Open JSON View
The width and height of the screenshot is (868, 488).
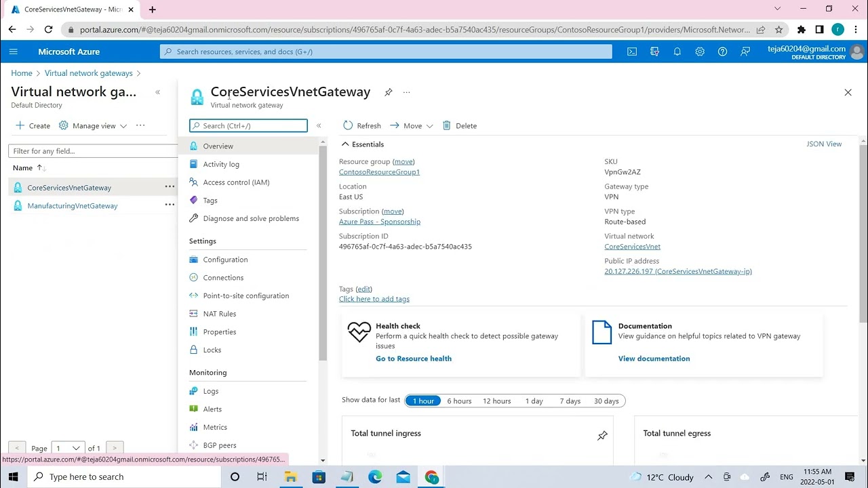[x=824, y=144]
